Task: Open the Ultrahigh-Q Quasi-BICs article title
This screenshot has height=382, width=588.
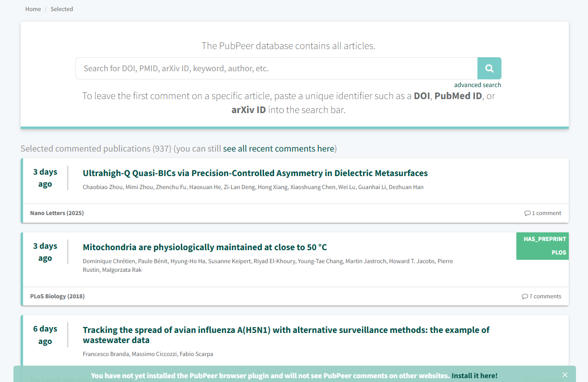Action: 255,173
